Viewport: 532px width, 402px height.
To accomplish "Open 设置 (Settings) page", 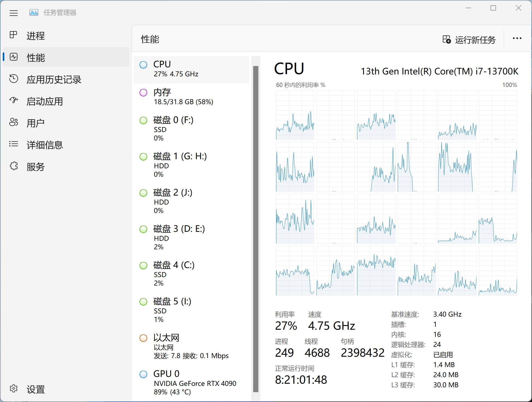I will (x=66, y=389).
